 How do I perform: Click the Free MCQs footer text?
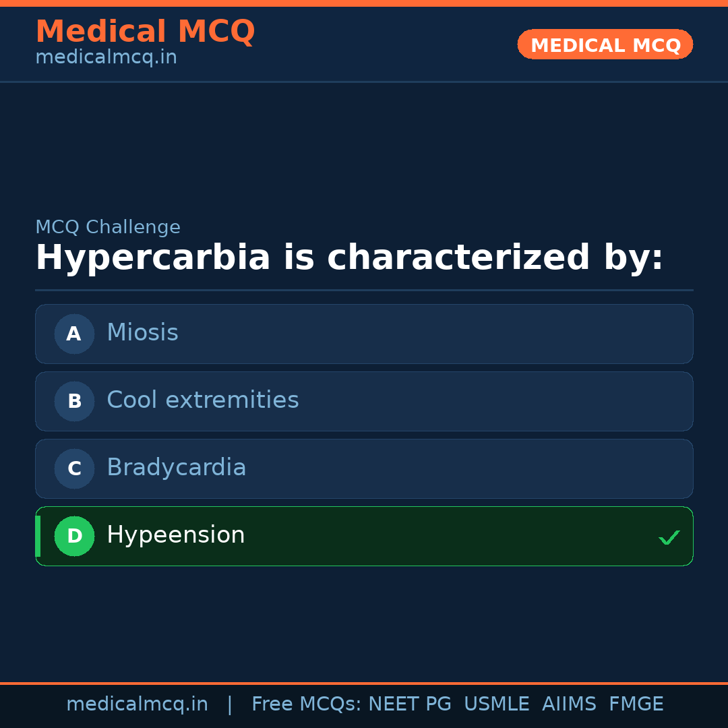point(306,704)
